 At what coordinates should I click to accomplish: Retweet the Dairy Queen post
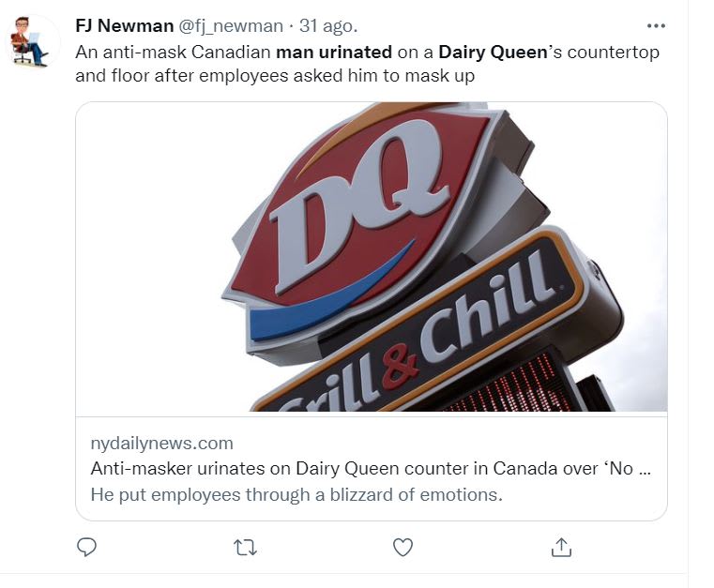pyautogui.click(x=245, y=547)
